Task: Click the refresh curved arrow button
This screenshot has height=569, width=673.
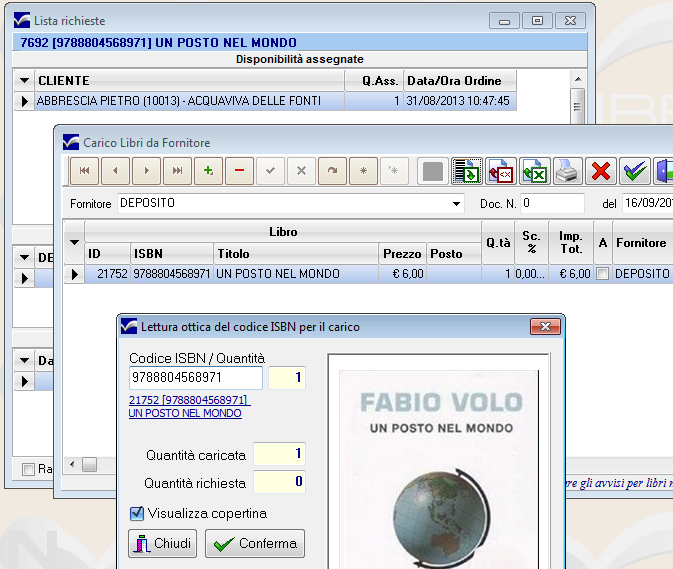Action: coord(332,171)
